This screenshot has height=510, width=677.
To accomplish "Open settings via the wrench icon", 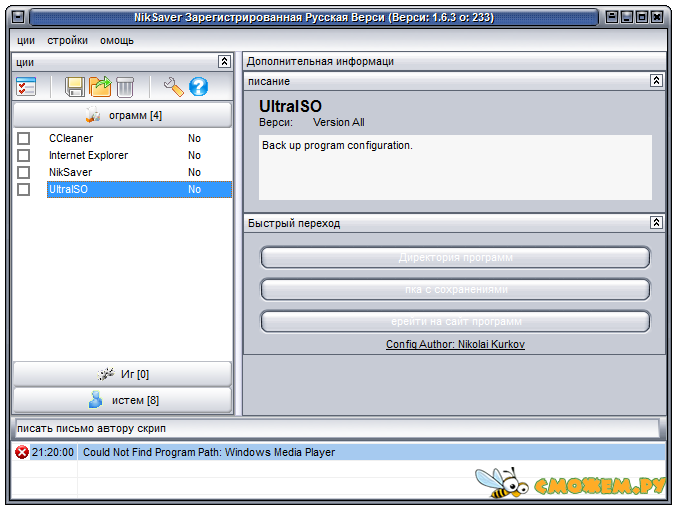I will (174, 86).
